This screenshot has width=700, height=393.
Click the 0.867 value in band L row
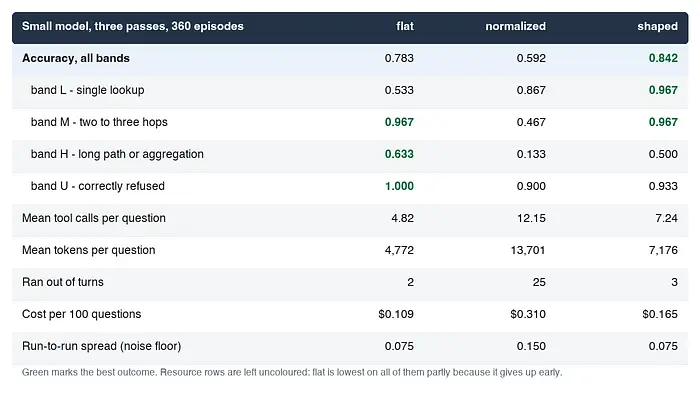tap(531, 90)
